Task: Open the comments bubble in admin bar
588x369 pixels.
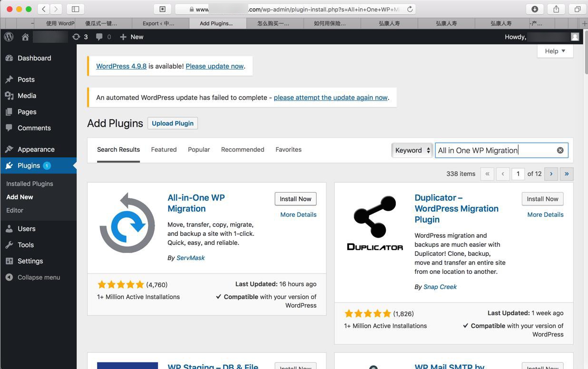Action: [103, 37]
